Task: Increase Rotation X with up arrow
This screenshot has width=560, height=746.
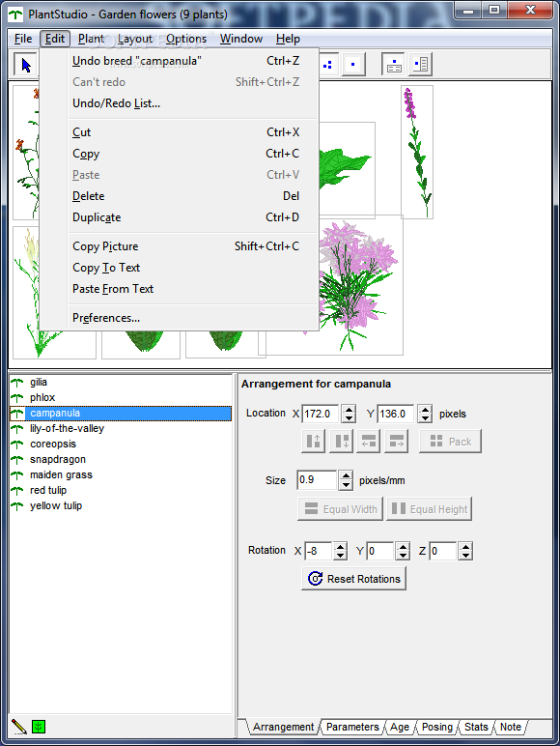Action: coord(340,547)
